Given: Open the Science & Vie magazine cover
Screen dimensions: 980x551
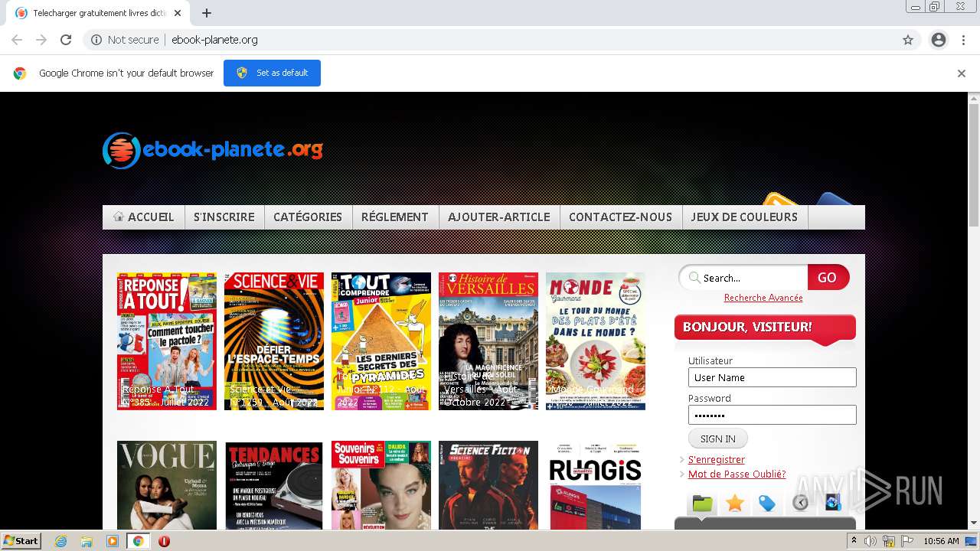Looking at the screenshot, I should (274, 341).
